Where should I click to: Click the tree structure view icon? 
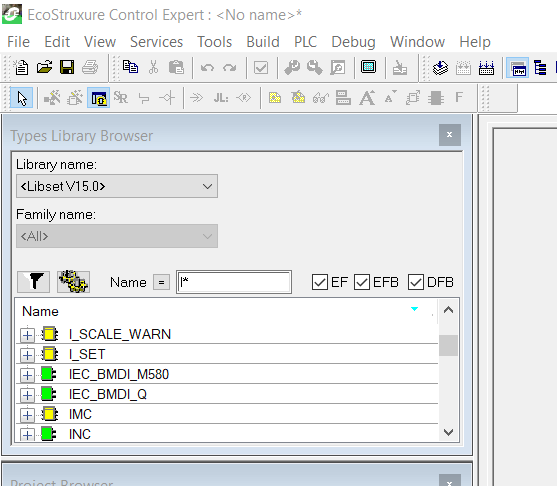[540, 67]
